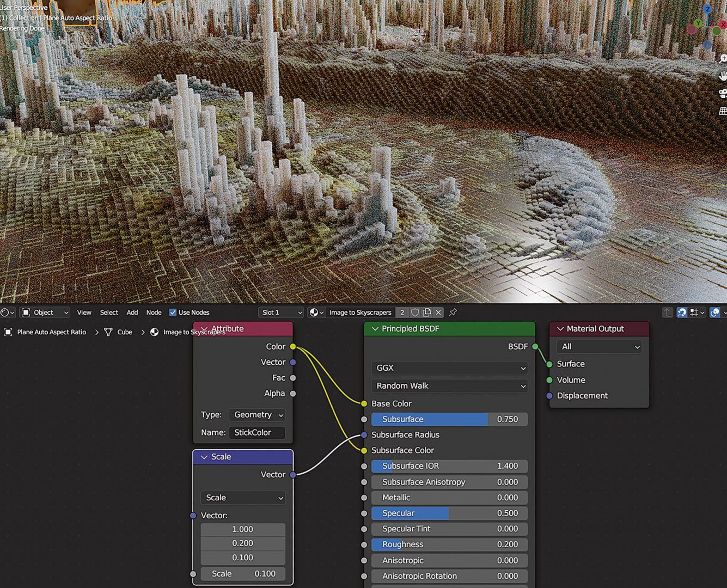
Task: Open the GGX distribution dropdown
Action: coord(449,368)
